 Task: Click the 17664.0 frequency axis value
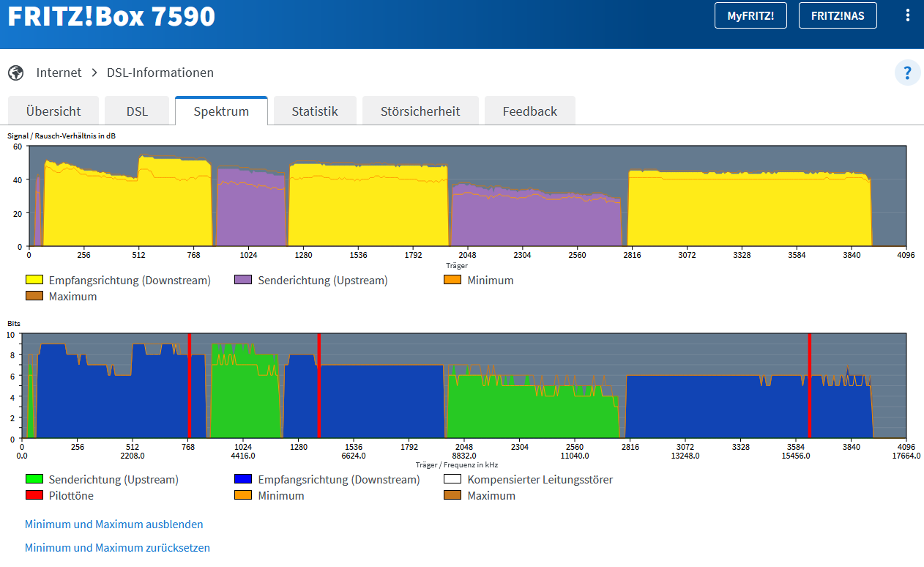coord(906,455)
